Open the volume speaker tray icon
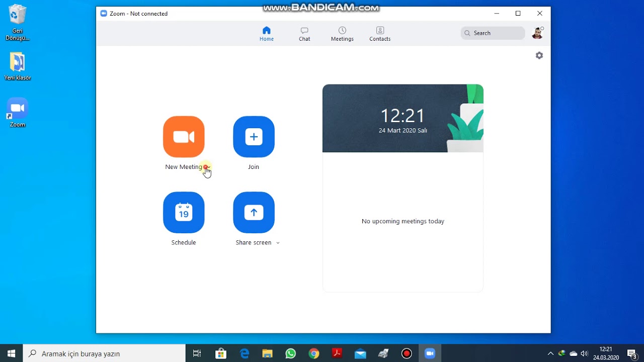Image resolution: width=644 pixels, height=362 pixels. 584,353
